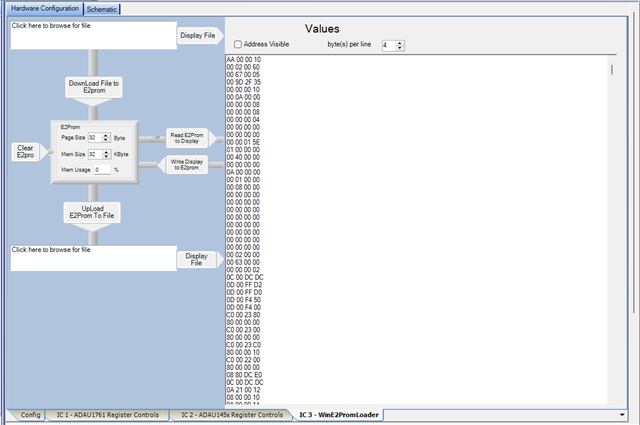Browse for file in bottom file box
Viewport: 640px width, 425px height.
pyautogui.click(x=93, y=258)
